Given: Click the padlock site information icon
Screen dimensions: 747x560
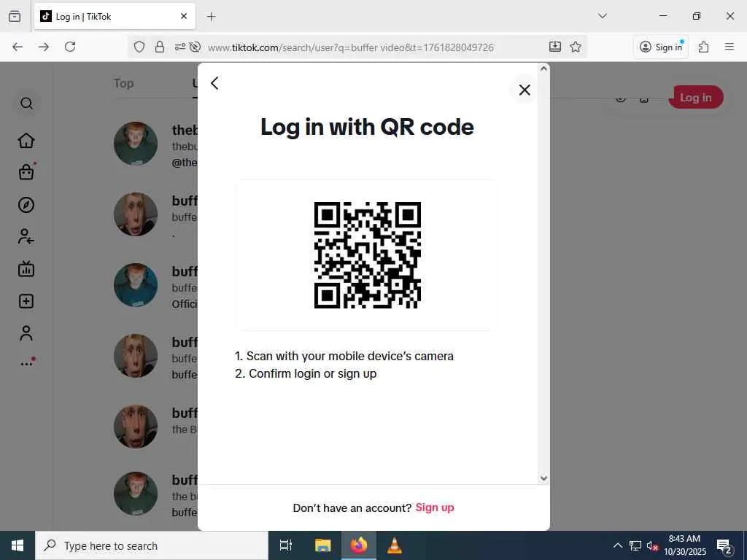Looking at the screenshot, I should (160, 47).
